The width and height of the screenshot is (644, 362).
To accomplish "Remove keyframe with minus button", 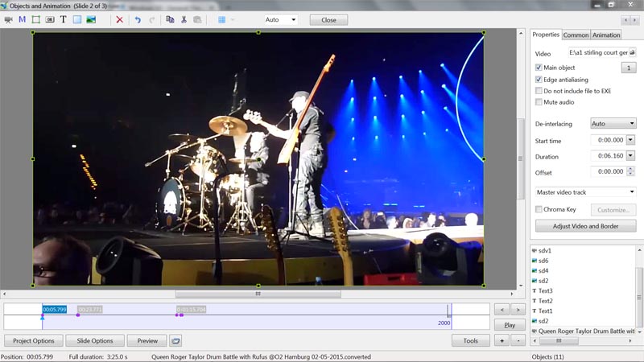I will [x=518, y=340].
